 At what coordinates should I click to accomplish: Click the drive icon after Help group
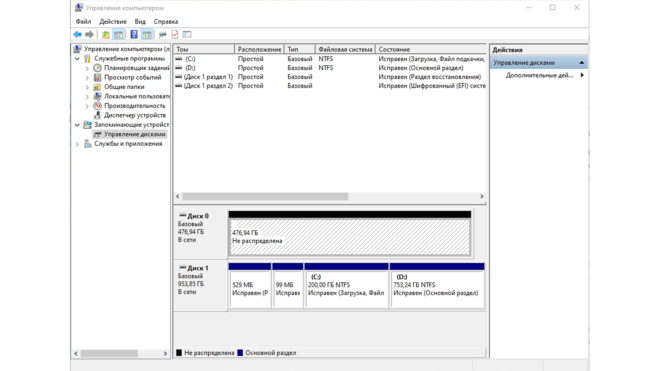(162, 35)
